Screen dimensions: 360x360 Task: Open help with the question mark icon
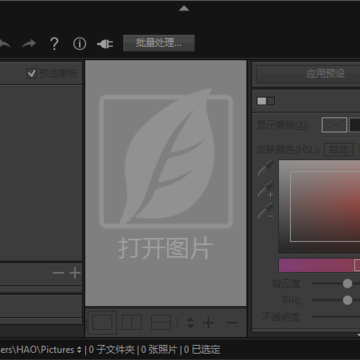pos(54,44)
